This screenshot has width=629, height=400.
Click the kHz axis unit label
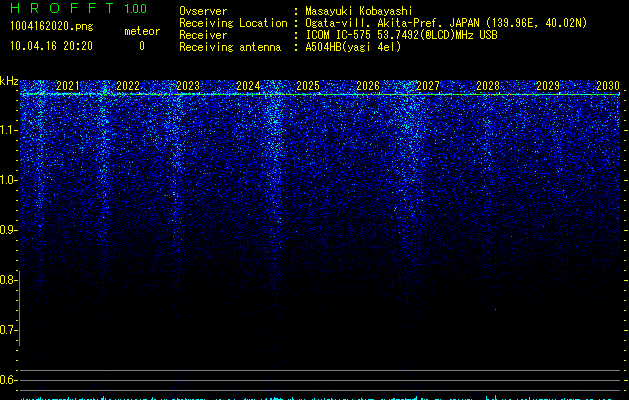[9, 81]
